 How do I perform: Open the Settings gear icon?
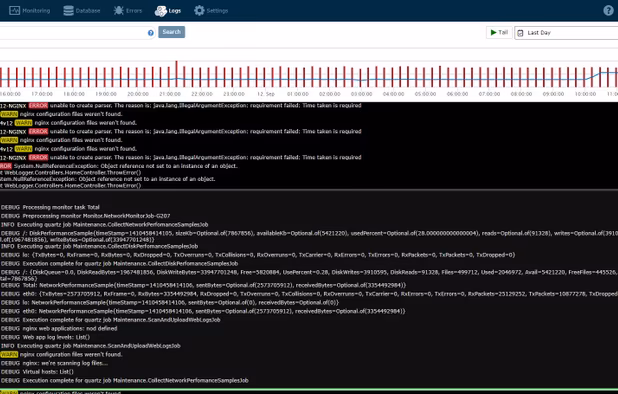pos(199,11)
